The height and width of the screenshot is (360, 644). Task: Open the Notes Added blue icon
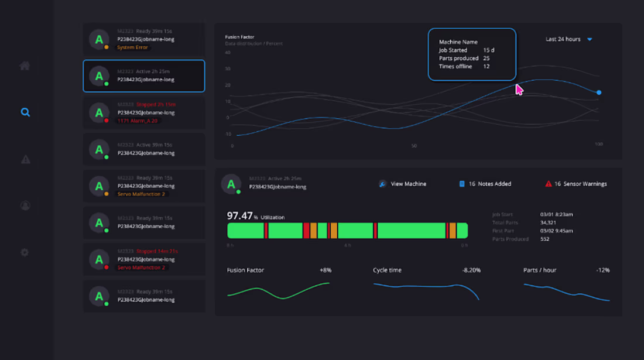[463, 183]
